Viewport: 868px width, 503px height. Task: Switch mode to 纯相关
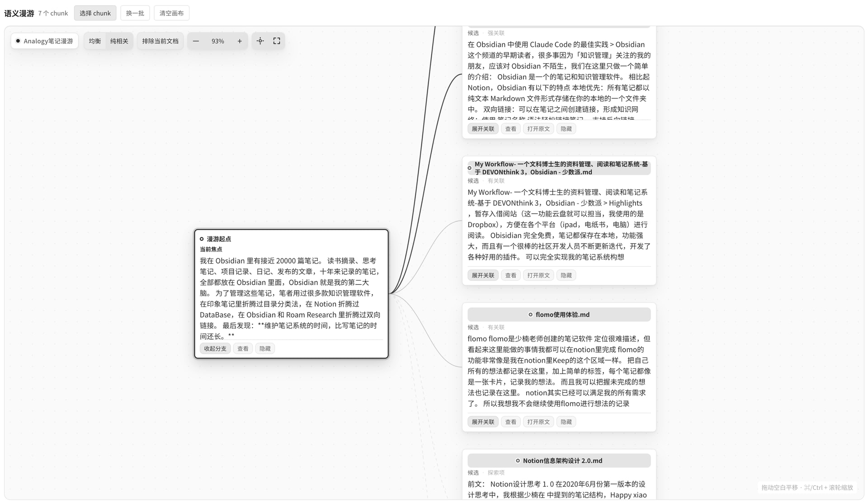point(119,41)
